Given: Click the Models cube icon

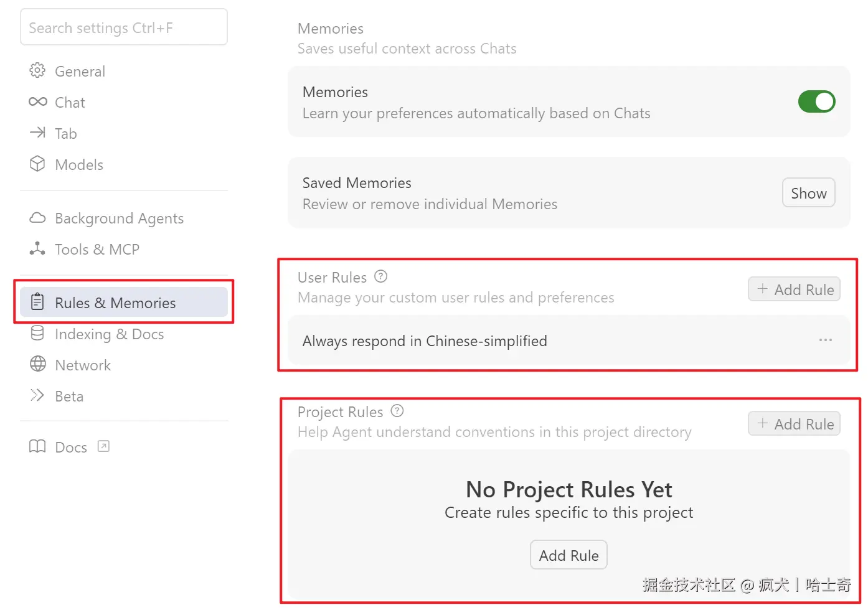Looking at the screenshot, I should tap(37, 164).
